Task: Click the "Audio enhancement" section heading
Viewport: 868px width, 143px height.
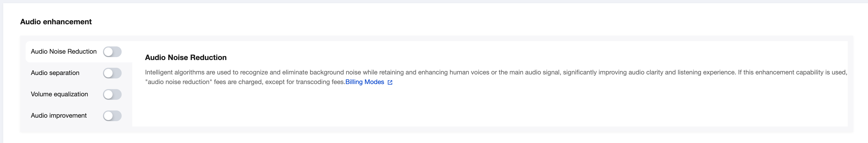Action: (x=56, y=22)
